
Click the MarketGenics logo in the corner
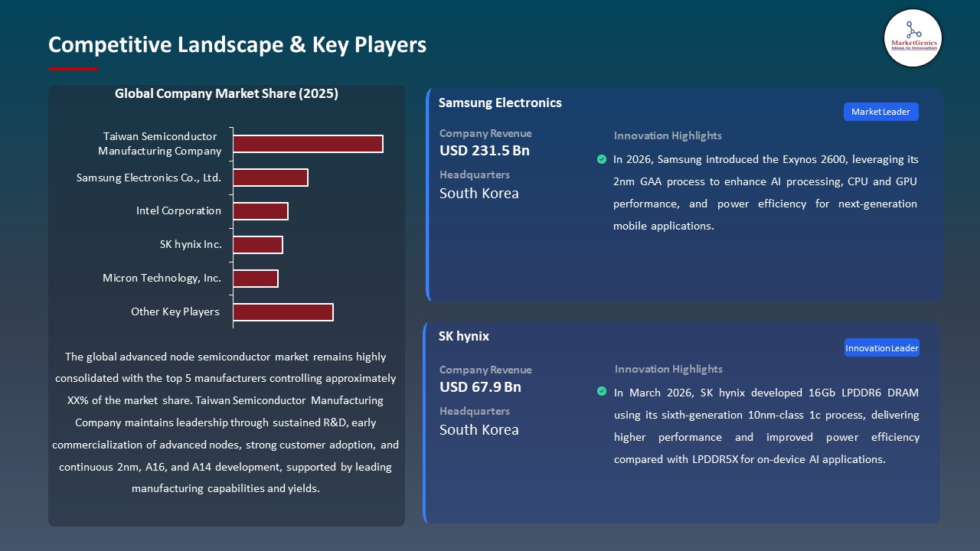click(913, 38)
